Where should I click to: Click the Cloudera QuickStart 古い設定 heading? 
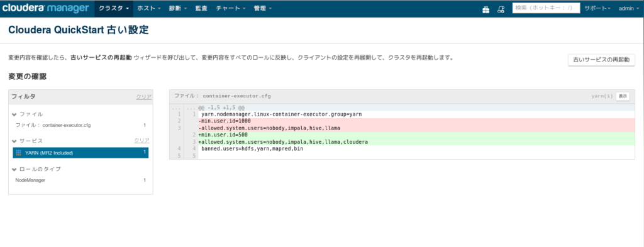pyautogui.click(x=79, y=30)
